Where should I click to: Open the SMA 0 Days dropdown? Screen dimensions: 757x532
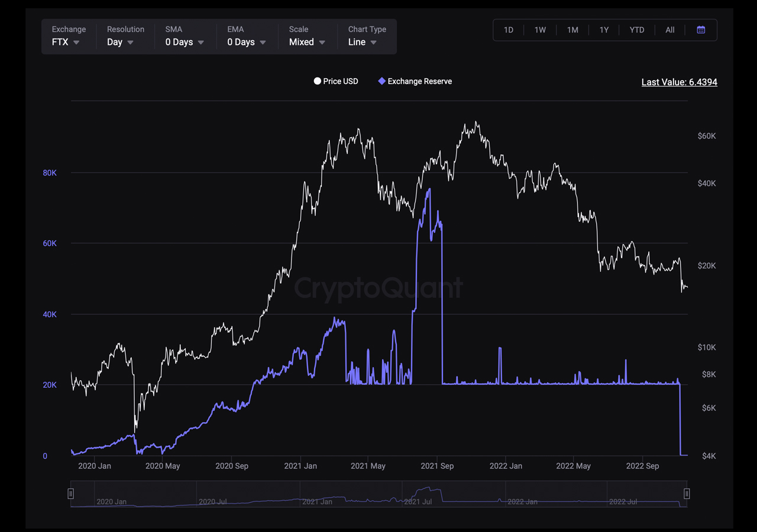coord(200,43)
